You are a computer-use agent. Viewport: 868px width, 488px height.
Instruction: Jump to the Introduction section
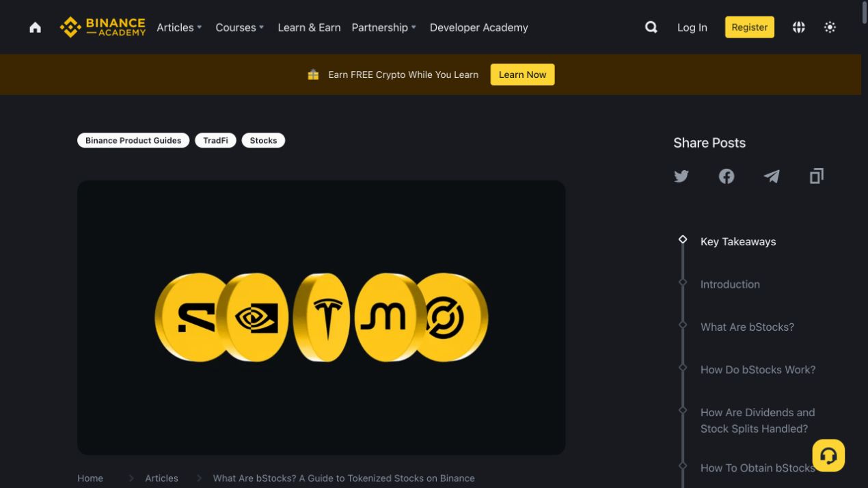coord(730,284)
